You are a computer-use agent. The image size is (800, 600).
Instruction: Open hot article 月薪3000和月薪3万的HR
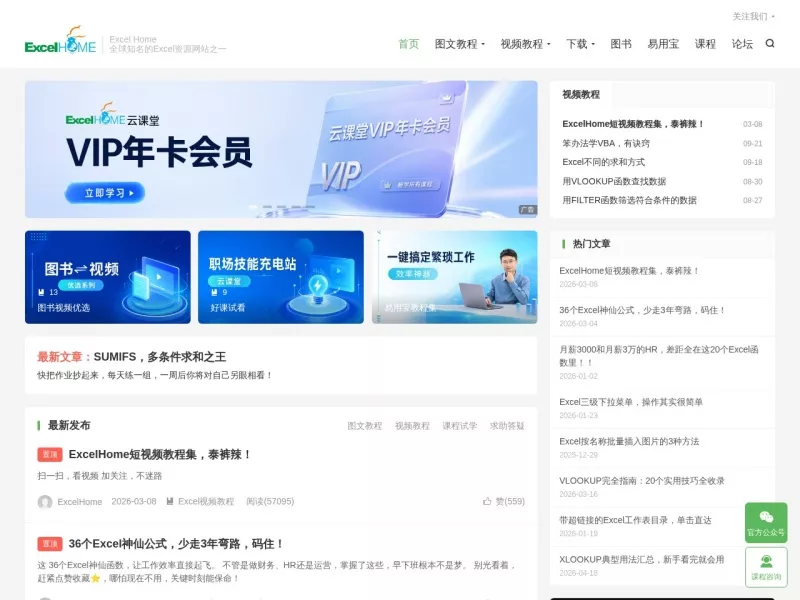pyautogui.click(x=659, y=356)
